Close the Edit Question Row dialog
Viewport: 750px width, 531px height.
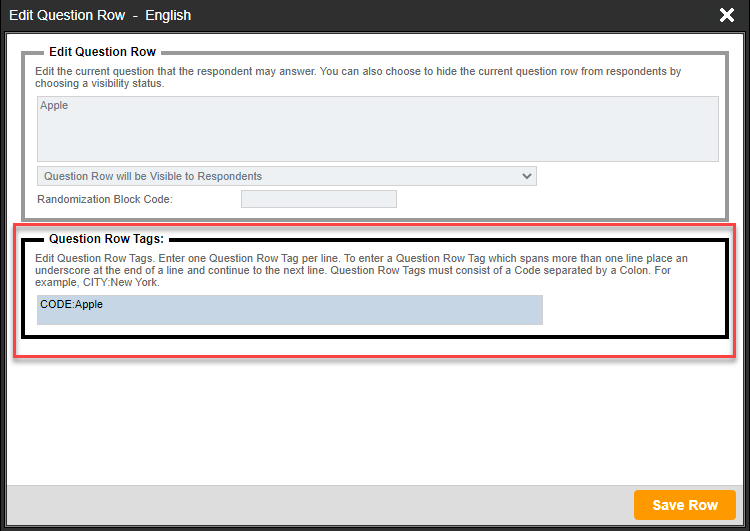(727, 15)
